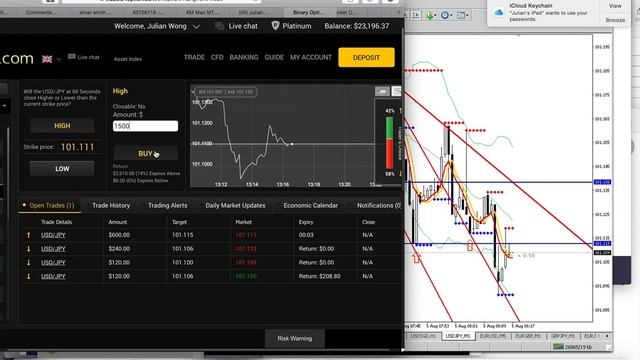Screen dimensions: 640x360
Task: Click the Balance: $23,196.37 text
Action: click(x=357, y=26)
